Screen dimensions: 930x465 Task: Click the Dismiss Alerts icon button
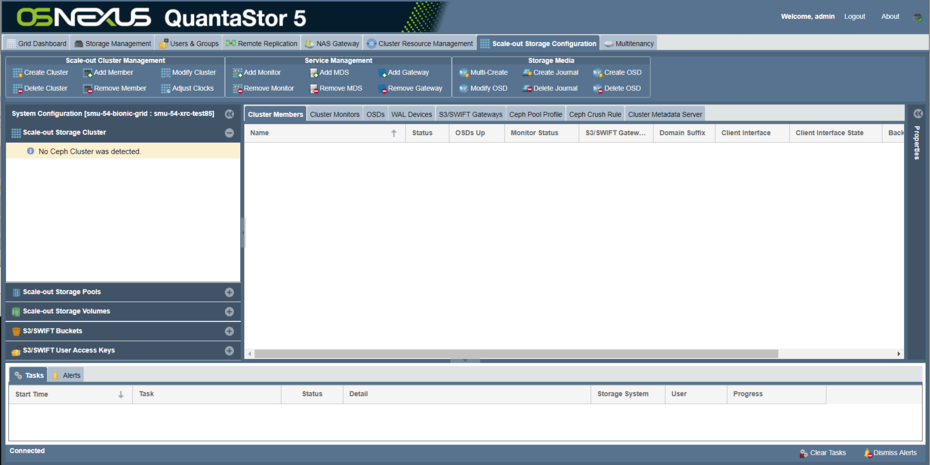[868, 453]
